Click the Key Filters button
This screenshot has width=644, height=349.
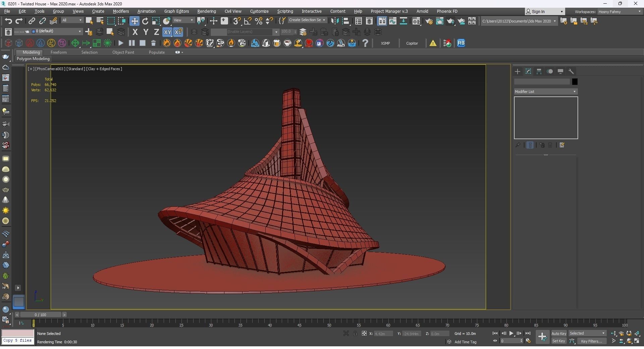pos(591,341)
